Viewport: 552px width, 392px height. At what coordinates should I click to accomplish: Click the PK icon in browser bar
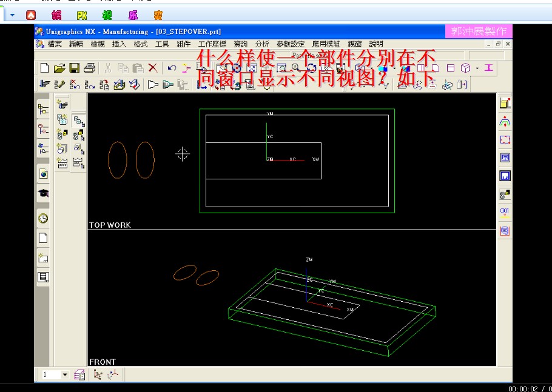[x=82, y=15]
